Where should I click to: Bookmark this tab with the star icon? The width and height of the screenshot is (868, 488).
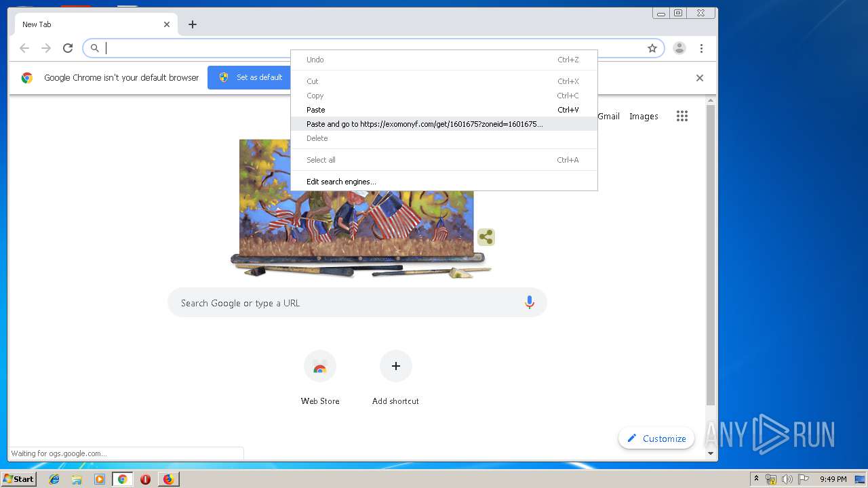point(652,48)
